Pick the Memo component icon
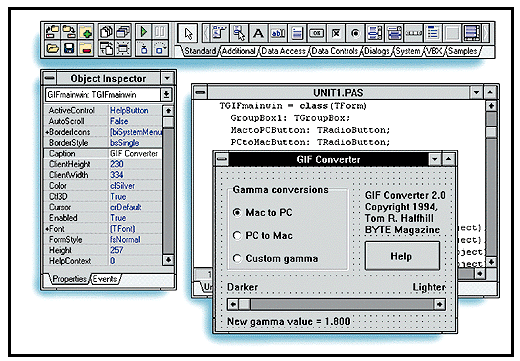This screenshot has height=361, width=520. [x=297, y=33]
